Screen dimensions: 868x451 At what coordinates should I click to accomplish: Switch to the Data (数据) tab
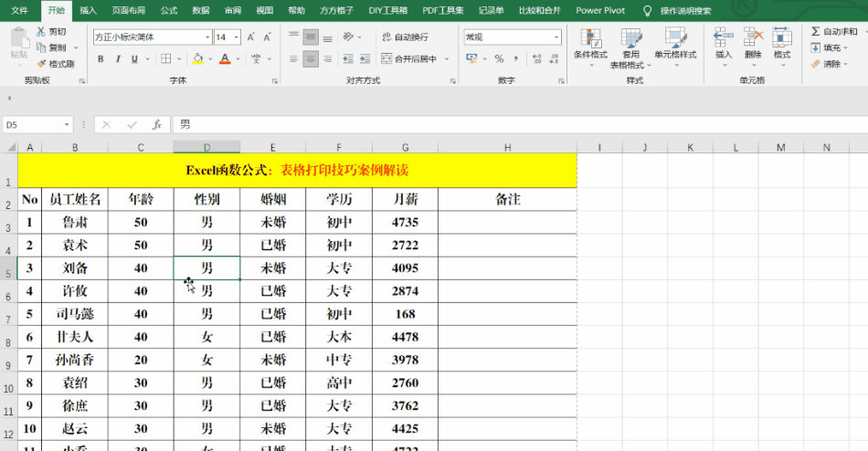pyautogui.click(x=200, y=11)
